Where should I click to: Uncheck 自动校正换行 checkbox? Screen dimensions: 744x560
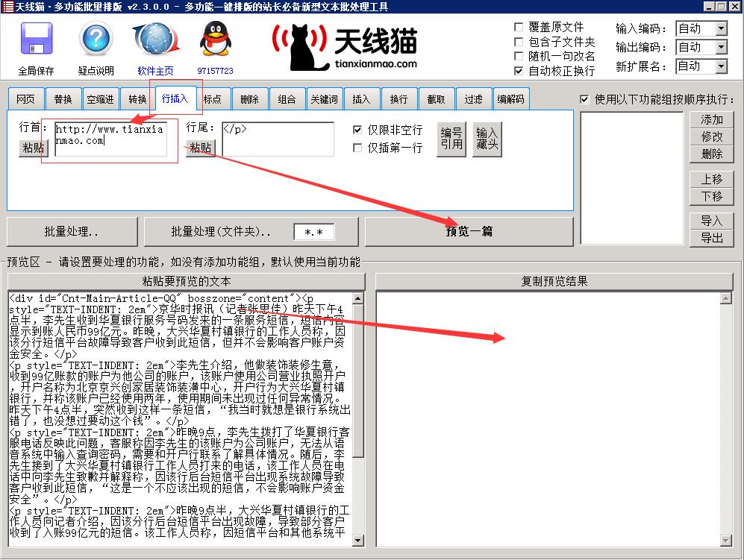pyautogui.click(x=519, y=71)
